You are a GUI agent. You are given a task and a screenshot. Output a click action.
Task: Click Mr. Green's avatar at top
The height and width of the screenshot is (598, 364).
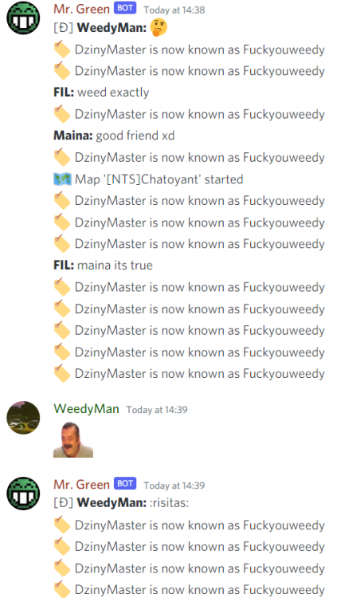(x=23, y=18)
